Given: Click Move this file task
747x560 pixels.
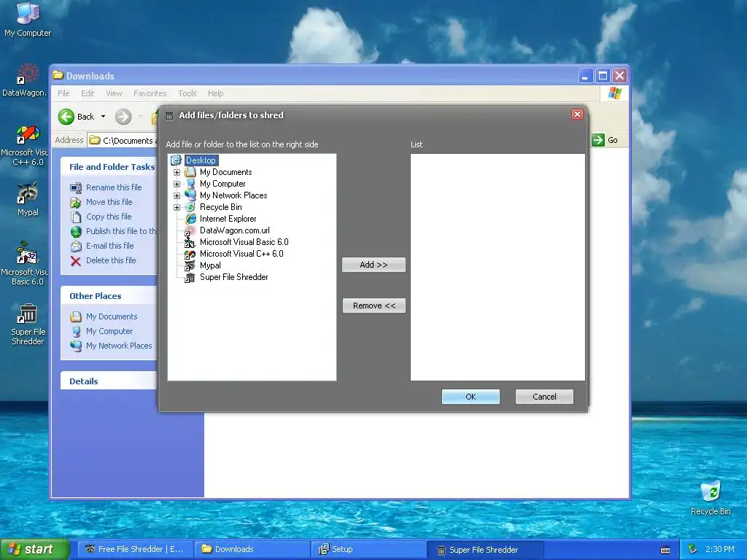Looking at the screenshot, I should tap(109, 202).
